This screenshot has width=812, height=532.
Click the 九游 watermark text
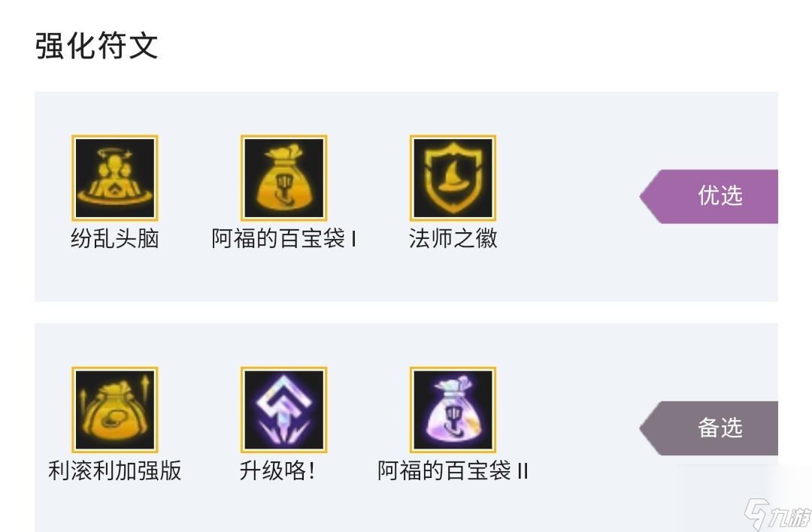[x=789, y=516]
